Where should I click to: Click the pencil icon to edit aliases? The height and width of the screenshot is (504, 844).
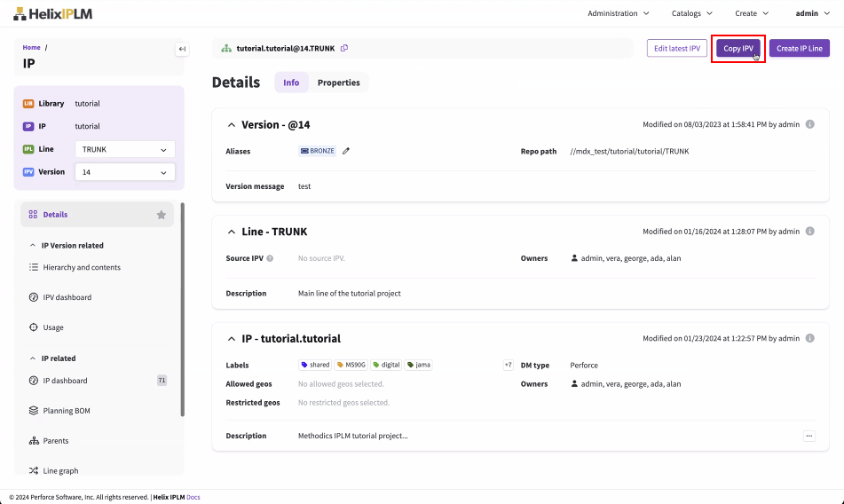coord(346,151)
